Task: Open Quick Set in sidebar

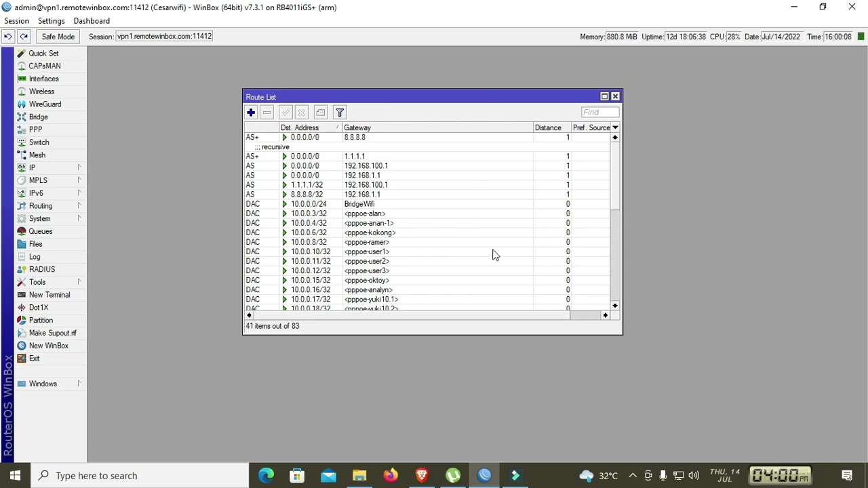Action: [x=43, y=53]
